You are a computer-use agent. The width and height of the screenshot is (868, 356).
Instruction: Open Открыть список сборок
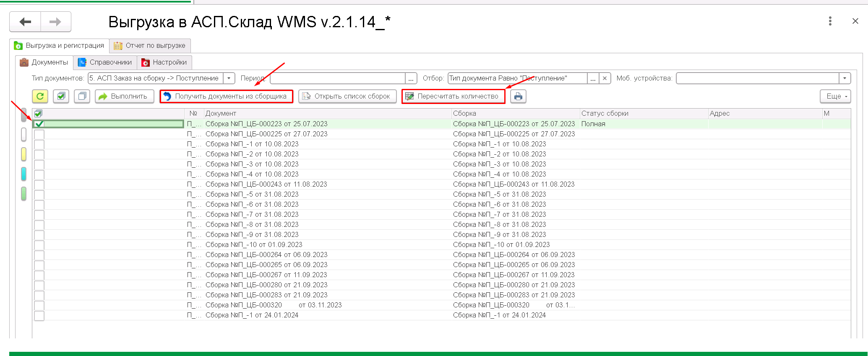point(347,96)
